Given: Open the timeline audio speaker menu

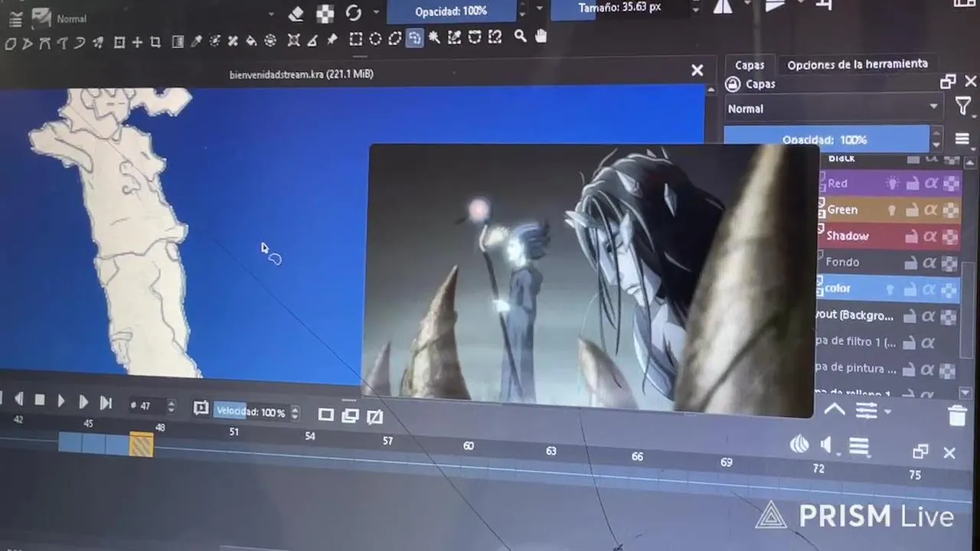Looking at the screenshot, I should click(827, 445).
